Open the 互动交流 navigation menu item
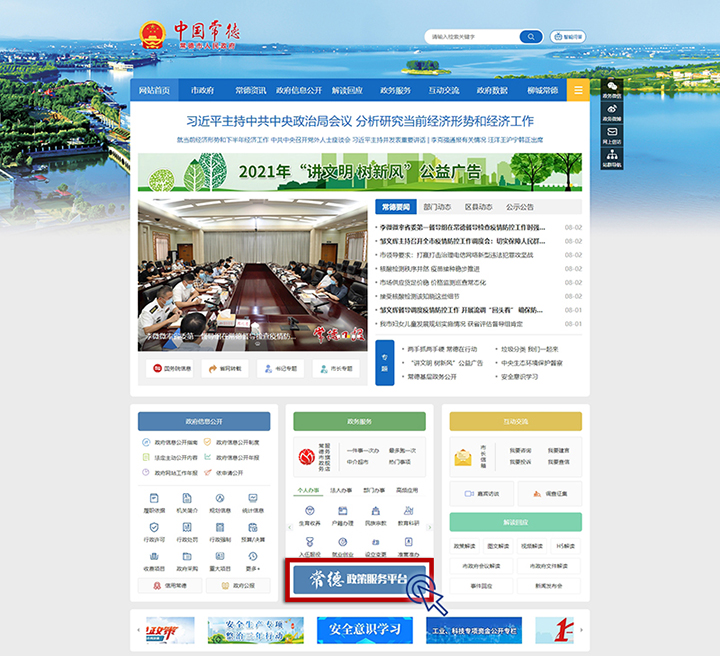Screen dimensions: 720x656 pyautogui.click(x=444, y=90)
